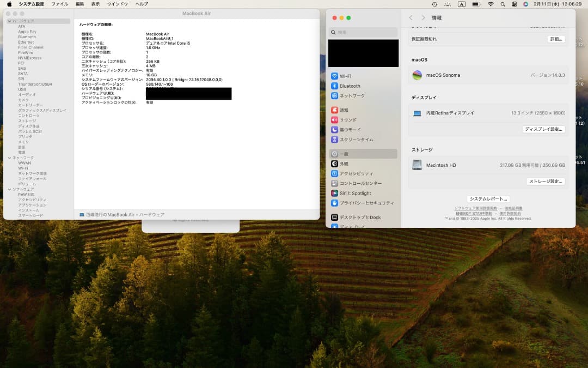Open プライバシーとセキュリティ settings
The width and height of the screenshot is (588, 368).
click(x=366, y=203)
